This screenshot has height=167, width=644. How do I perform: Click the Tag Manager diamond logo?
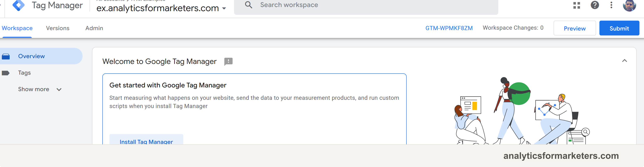[x=19, y=5]
